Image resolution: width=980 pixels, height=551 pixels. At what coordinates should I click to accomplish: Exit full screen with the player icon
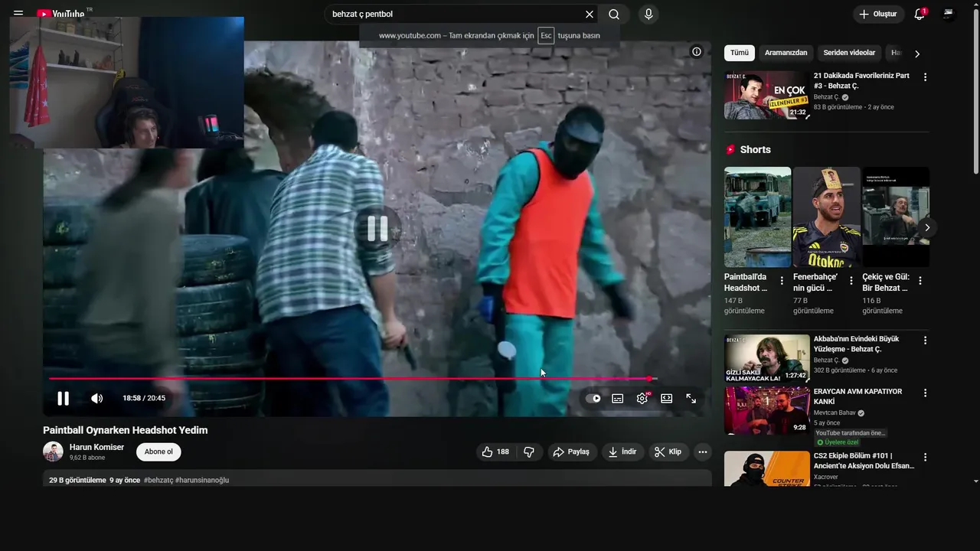click(691, 398)
